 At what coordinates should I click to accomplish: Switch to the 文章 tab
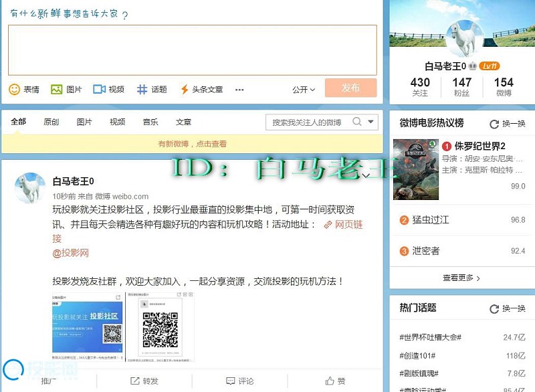[183, 122]
